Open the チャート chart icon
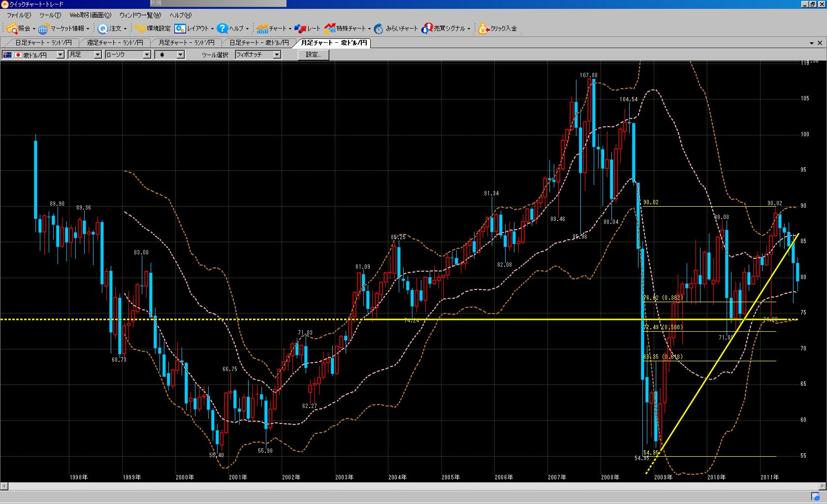 click(x=262, y=29)
